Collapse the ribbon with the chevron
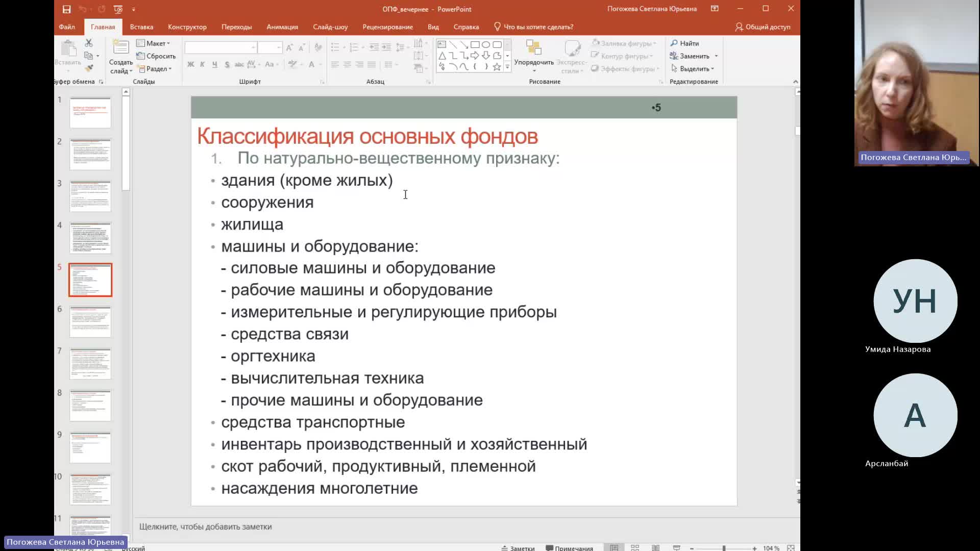The image size is (980, 551). tap(795, 82)
